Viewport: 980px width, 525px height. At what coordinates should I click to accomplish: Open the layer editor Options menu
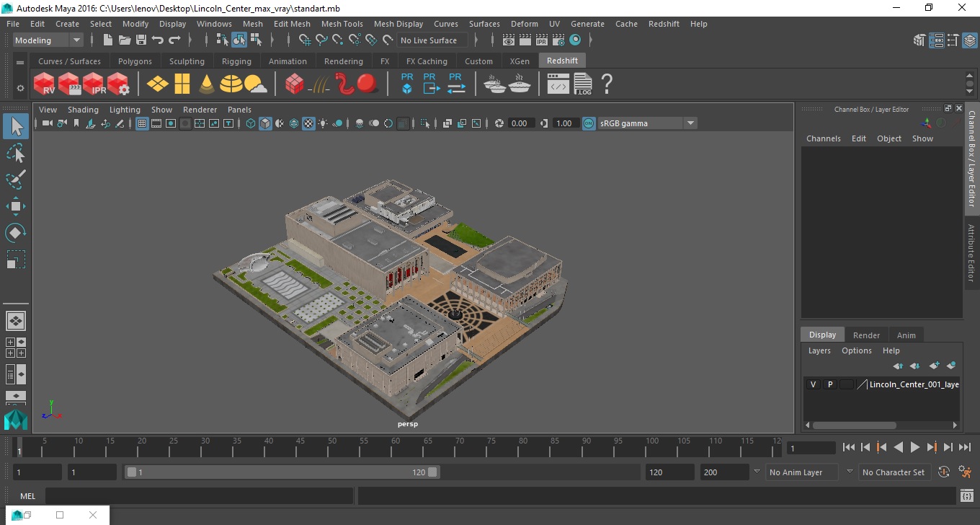857,350
